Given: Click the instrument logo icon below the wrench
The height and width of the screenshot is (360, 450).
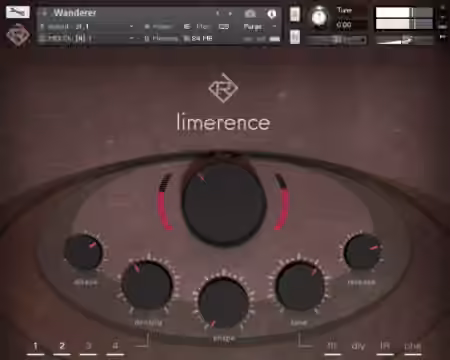Looking at the screenshot, I should (18, 35).
